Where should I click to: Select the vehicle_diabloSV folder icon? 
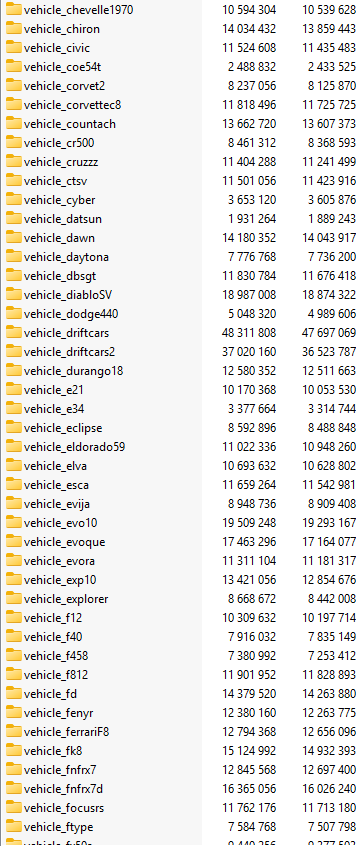13,295
